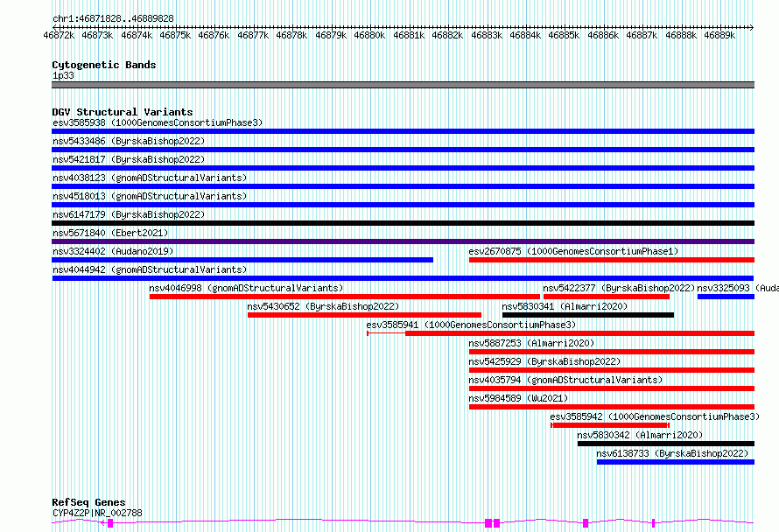This screenshot has height=532, width=779.
Task: Click the red nsv4035794 variant bar
Action: pyautogui.click(x=612, y=388)
